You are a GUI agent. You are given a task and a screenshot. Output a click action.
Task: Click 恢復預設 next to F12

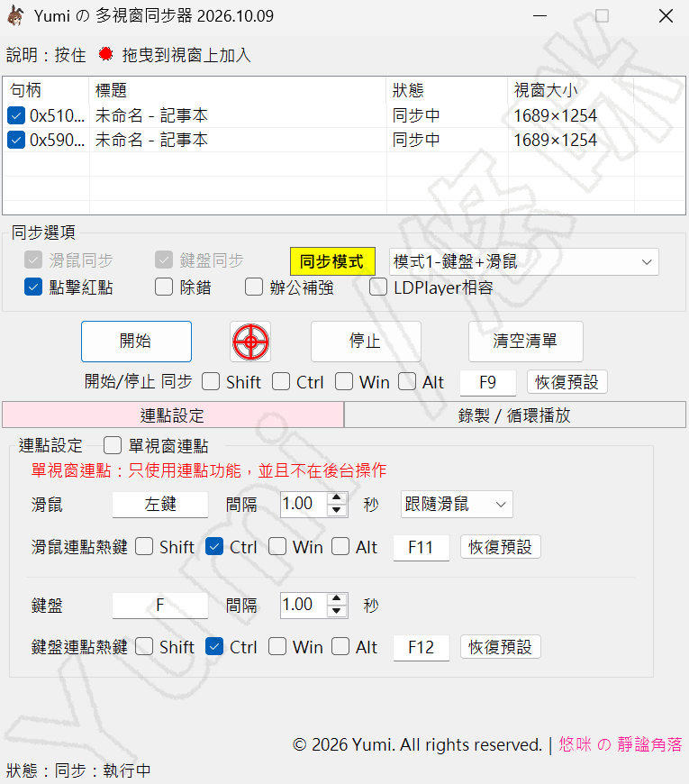pos(500,647)
